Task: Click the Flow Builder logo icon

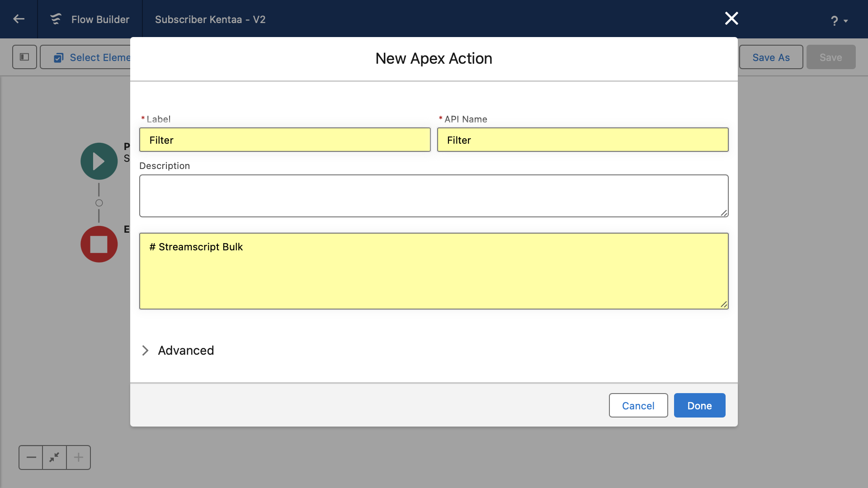Action: (56, 19)
